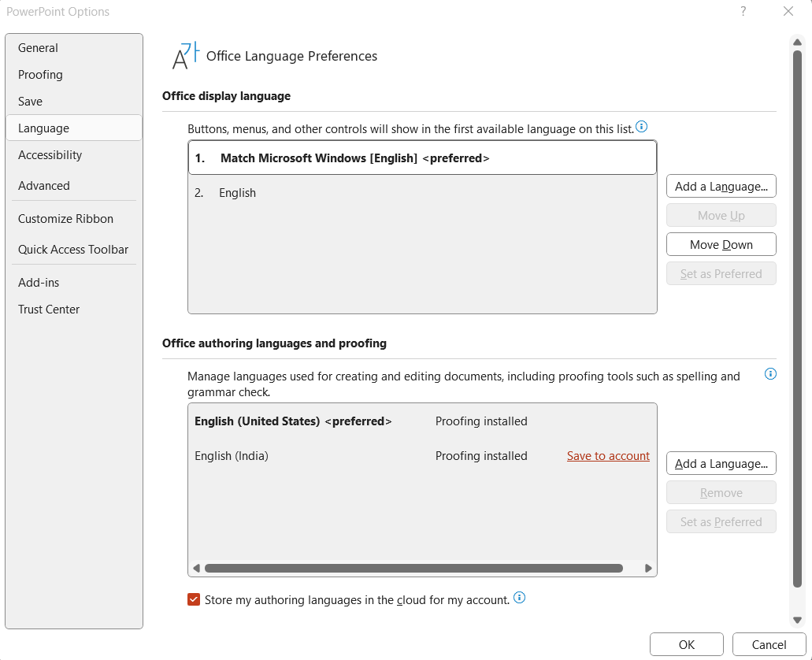Click Add a Language for display language

coord(721,186)
